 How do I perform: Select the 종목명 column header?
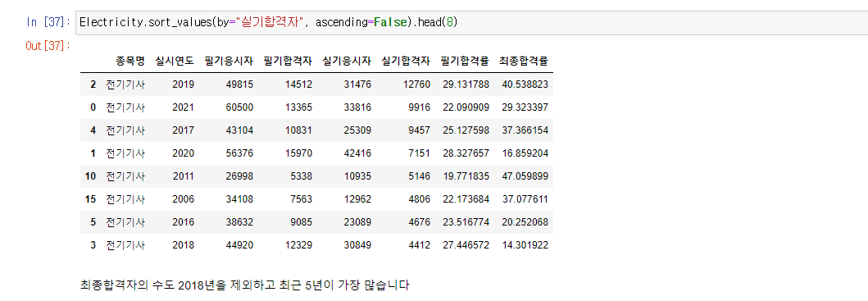130,61
